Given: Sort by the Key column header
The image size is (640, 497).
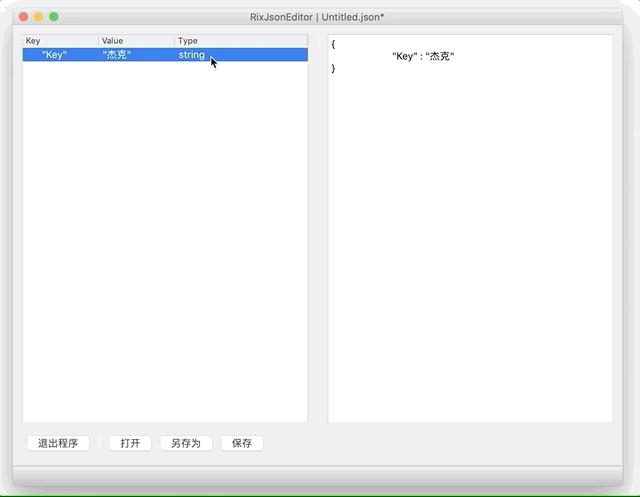Looking at the screenshot, I should pyautogui.click(x=60, y=41).
